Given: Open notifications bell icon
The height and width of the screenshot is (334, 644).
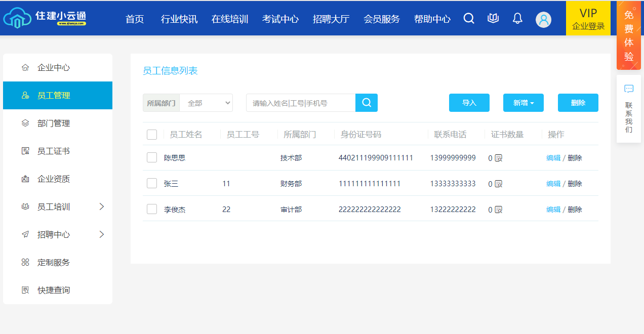Looking at the screenshot, I should point(517,19).
